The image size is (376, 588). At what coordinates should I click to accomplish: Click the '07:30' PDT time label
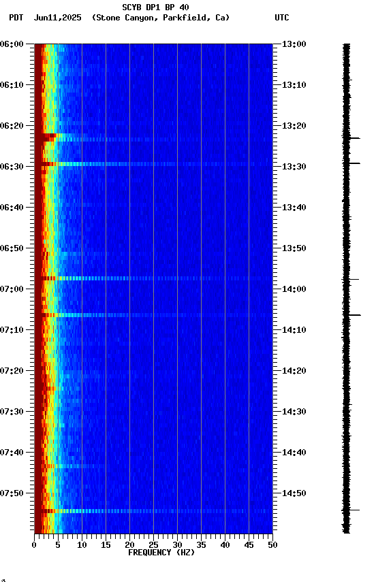(12, 412)
